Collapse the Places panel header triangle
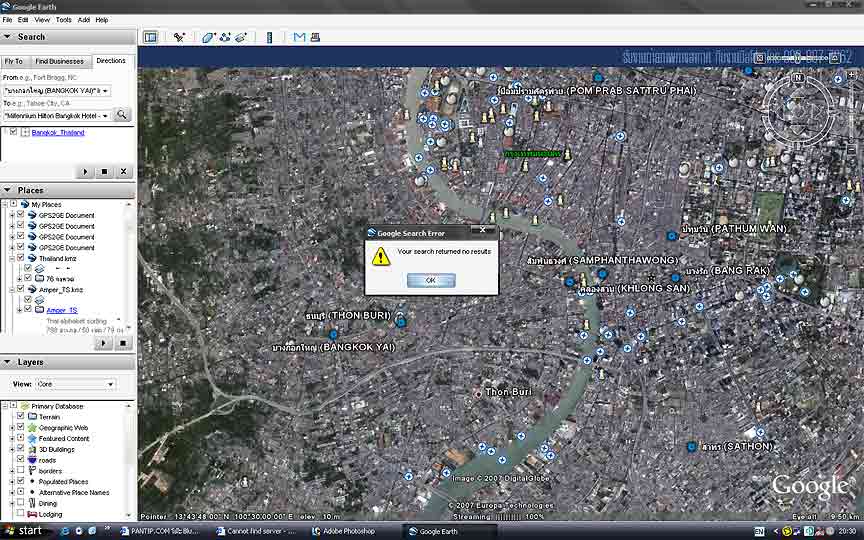This screenshot has height=540, width=864. (7, 190)
